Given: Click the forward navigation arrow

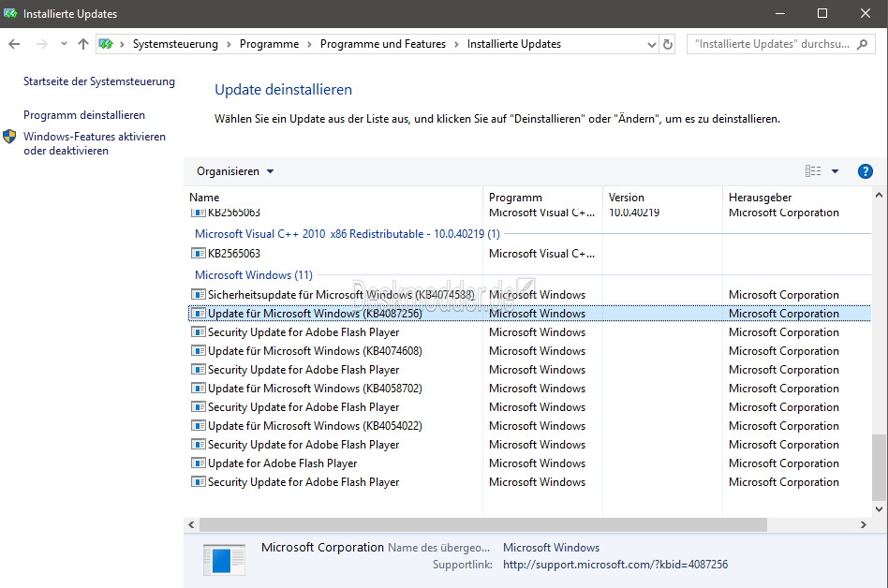Looking at the screenshot, I should [x=42, y=44].
